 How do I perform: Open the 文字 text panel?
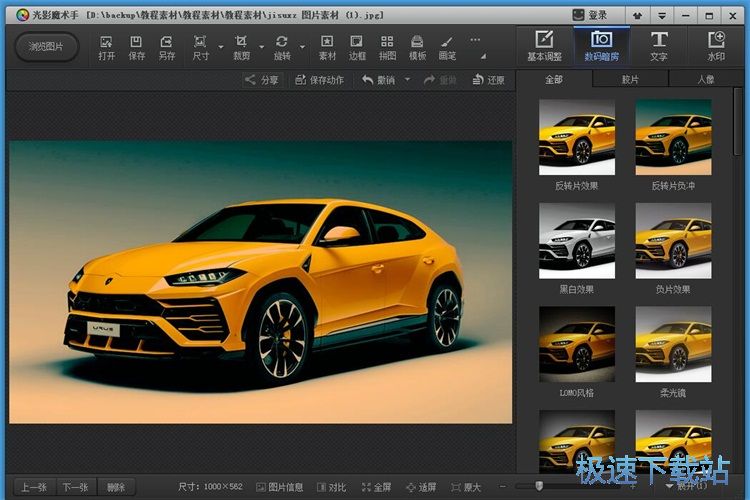(659, 46)
